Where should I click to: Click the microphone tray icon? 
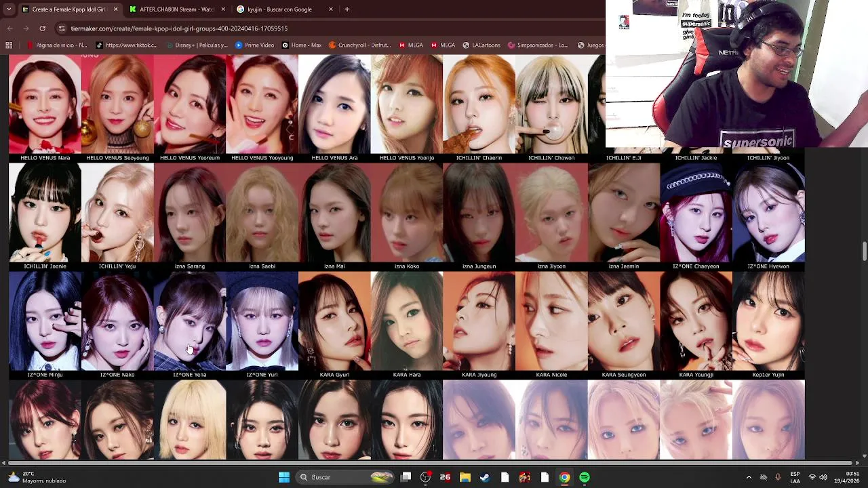pos(778,477)
